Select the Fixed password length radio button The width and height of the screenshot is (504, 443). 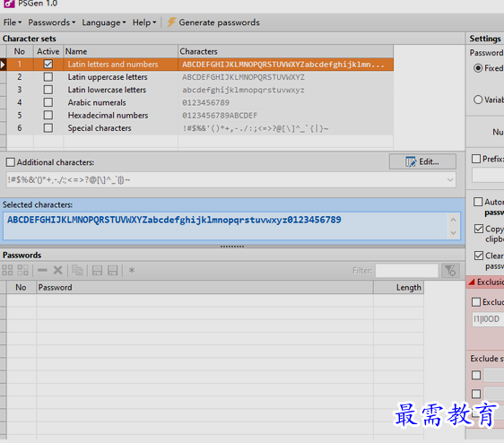478,68
